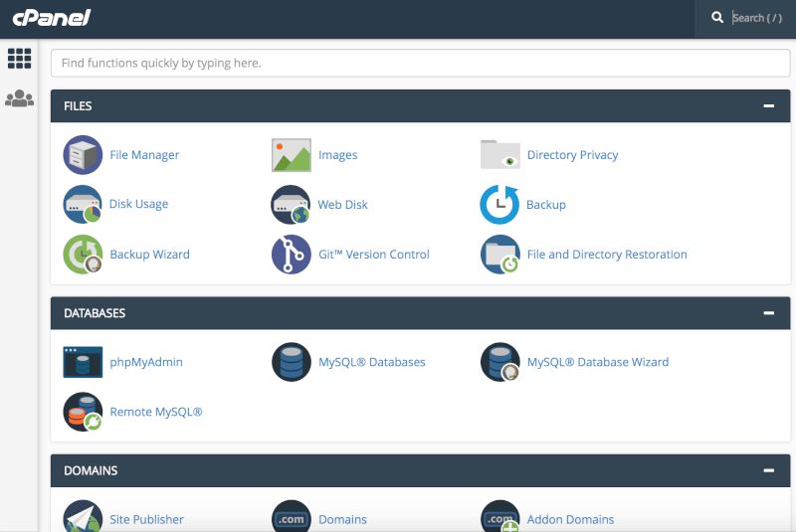Click the Backup link
Viewport: 796px width, 532px height.
pyautogui.click(x=545, y=205)
